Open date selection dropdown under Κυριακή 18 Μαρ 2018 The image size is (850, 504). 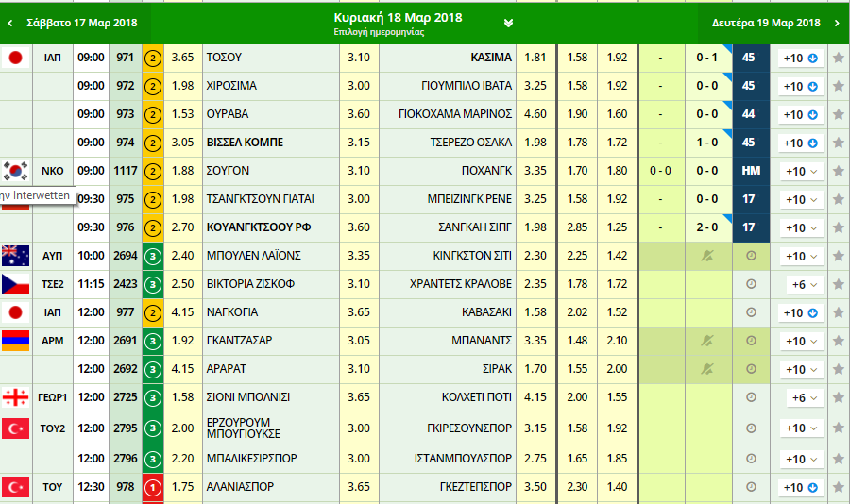[x=509, y=23]
